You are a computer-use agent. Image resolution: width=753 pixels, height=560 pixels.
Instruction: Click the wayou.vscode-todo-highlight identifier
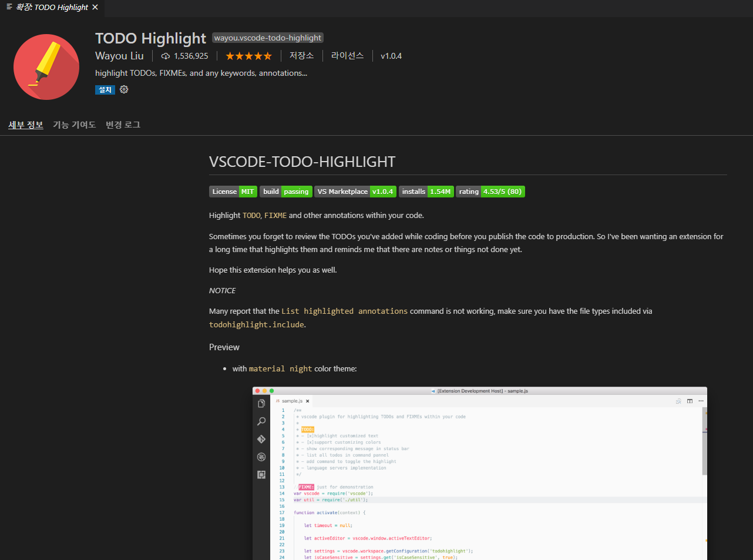point(268,38)
